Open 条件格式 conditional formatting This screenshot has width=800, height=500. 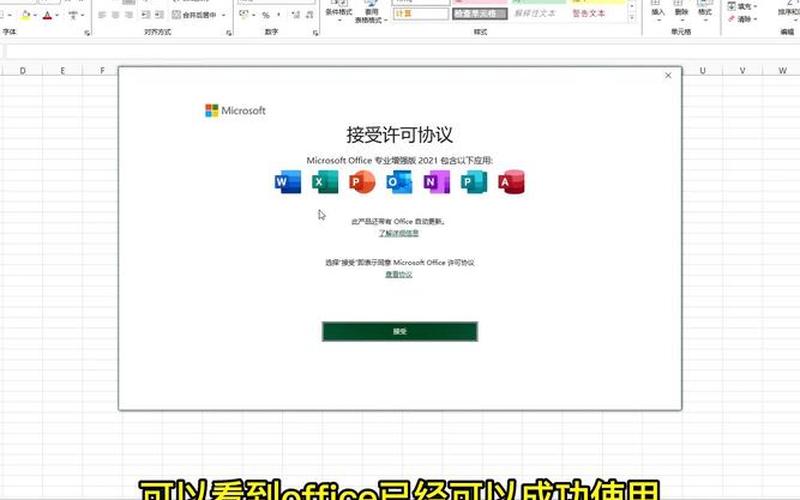339,11
